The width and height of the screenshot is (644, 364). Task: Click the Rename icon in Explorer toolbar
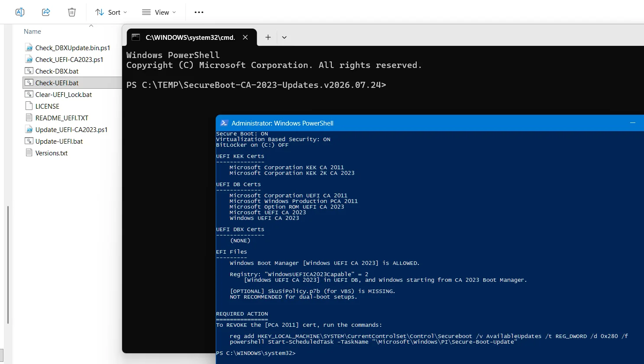[20, 12]
